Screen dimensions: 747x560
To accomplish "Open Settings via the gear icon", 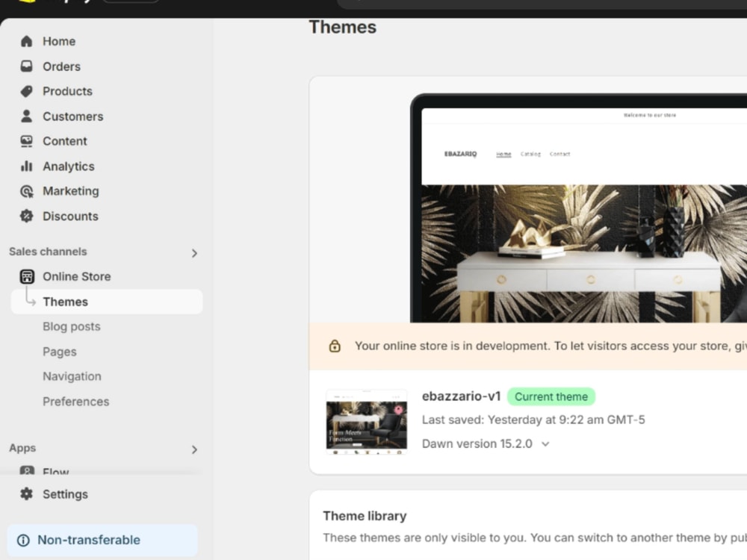I will tap(27, 494).
